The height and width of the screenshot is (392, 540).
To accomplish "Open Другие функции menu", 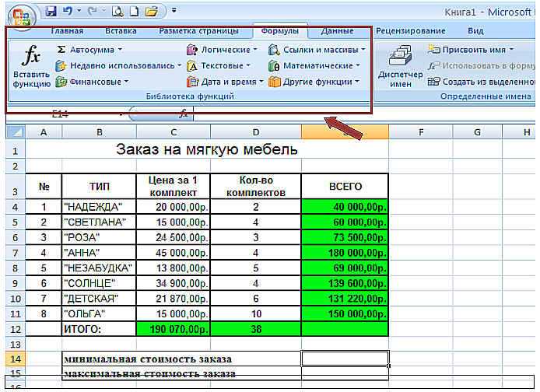I will coord(314,82).
